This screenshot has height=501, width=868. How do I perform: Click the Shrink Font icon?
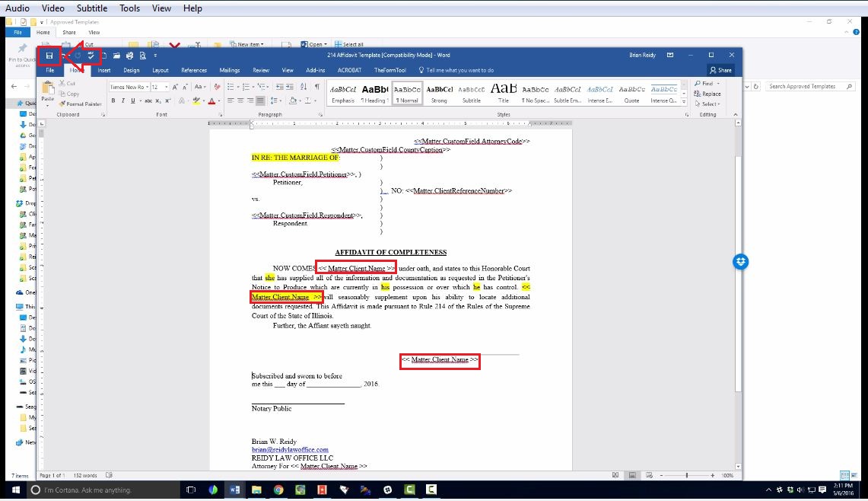click(x=185, y=87)
